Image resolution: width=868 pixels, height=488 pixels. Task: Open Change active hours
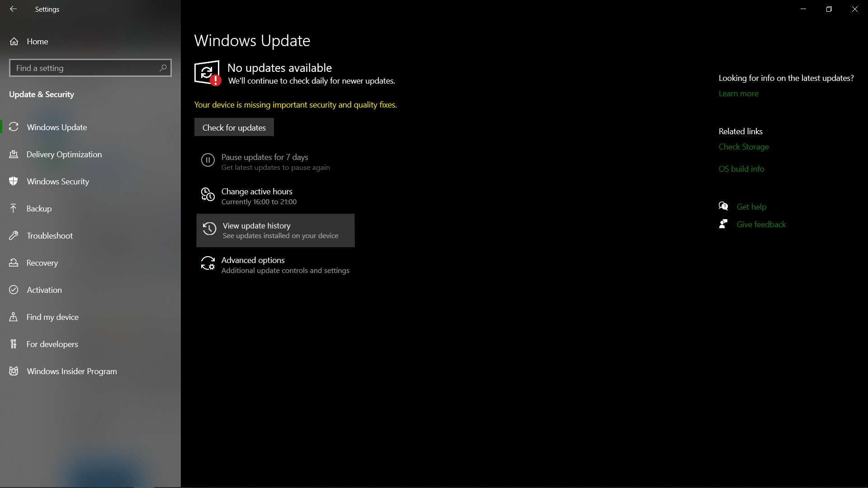click(275, 196)
